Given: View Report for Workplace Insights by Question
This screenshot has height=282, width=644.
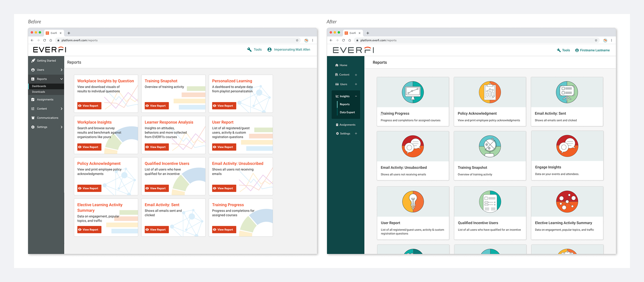Looking at the screenshot, I should tap(89, 106).
